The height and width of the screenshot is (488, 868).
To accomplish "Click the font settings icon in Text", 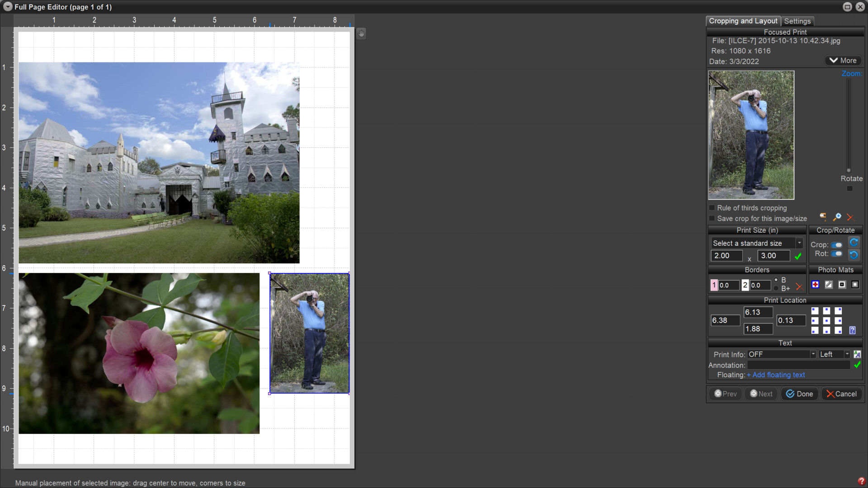I will [x=857, y=355].
